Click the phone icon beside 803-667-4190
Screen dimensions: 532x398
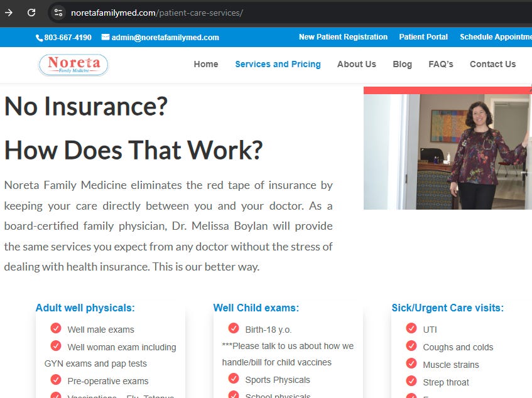click(x=39, y=38)
